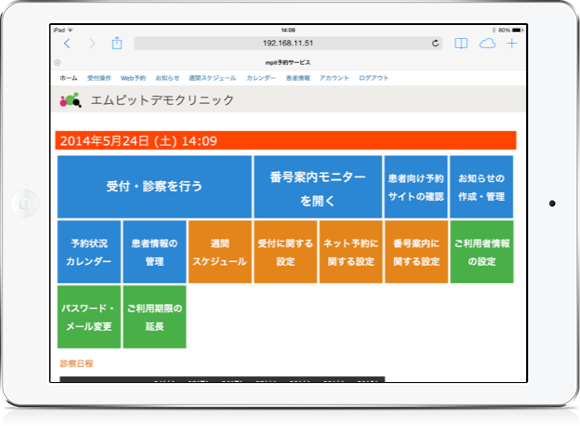Click the address bar showing 192.168.11.51
This screenshot has height=426, width=580.
288,43
